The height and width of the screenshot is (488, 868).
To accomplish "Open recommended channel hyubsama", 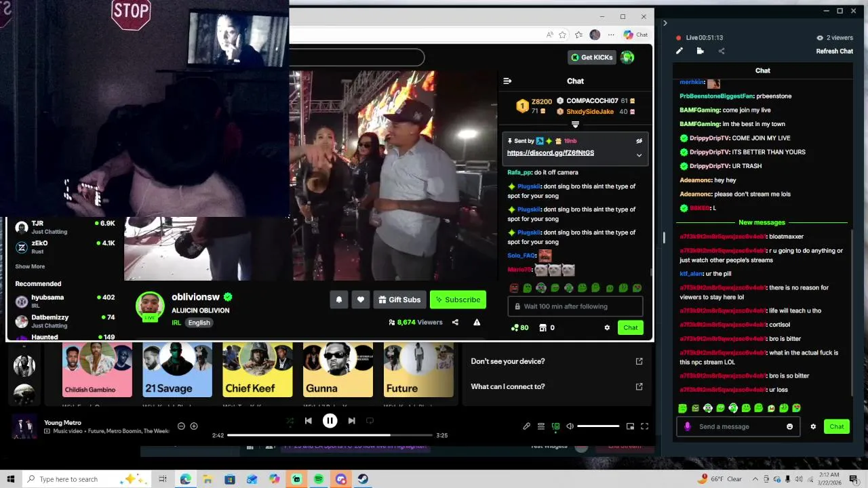I will pyautogui.click(x=65, y=301).
